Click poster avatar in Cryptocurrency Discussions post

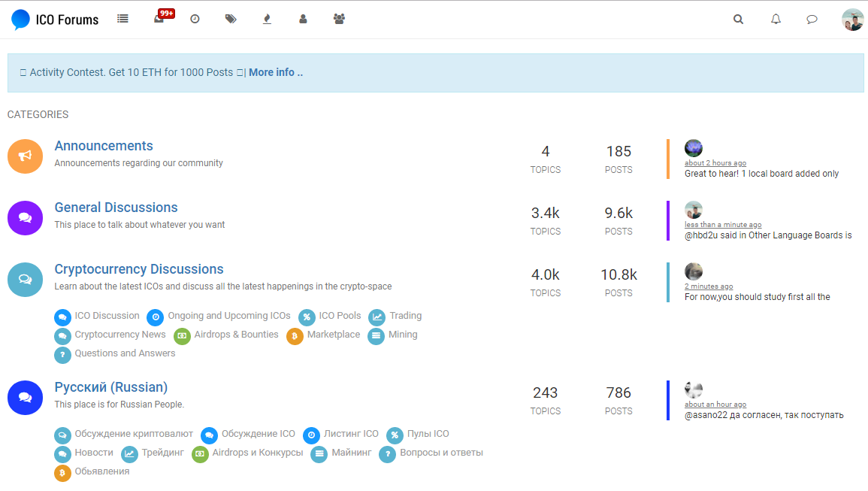694,271
